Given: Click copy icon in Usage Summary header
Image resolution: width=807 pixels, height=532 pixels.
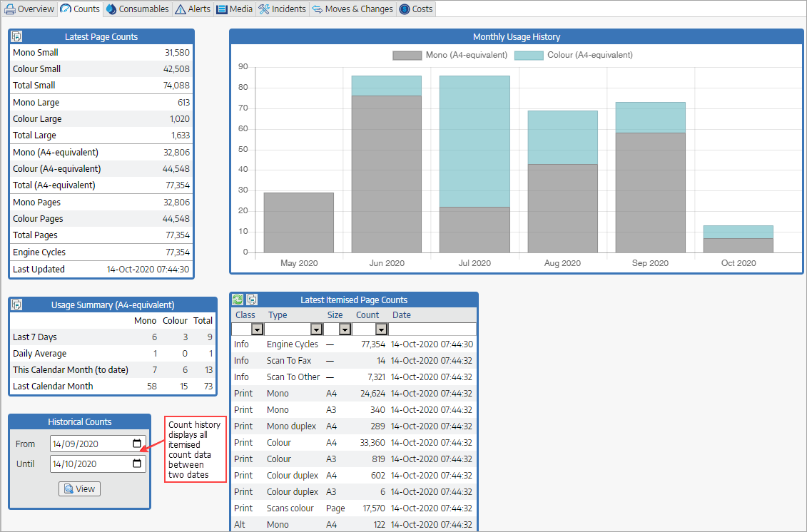Looking at the screenshot, I should [17, 305].
